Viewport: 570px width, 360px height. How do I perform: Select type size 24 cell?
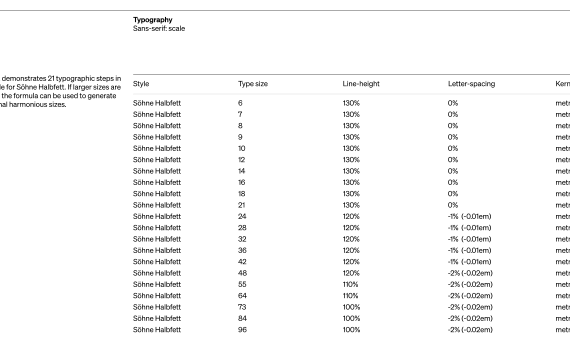click(242, 216)
